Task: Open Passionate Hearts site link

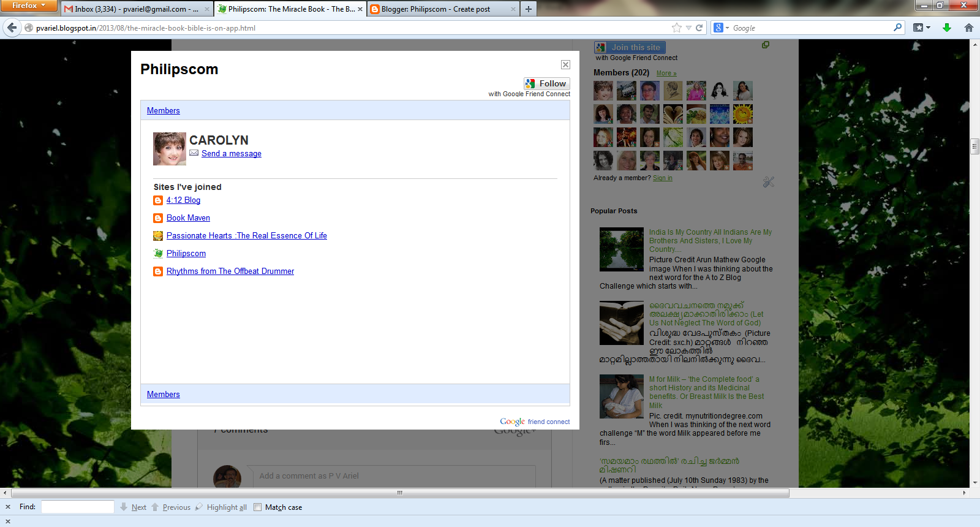Action: [247, 236]
